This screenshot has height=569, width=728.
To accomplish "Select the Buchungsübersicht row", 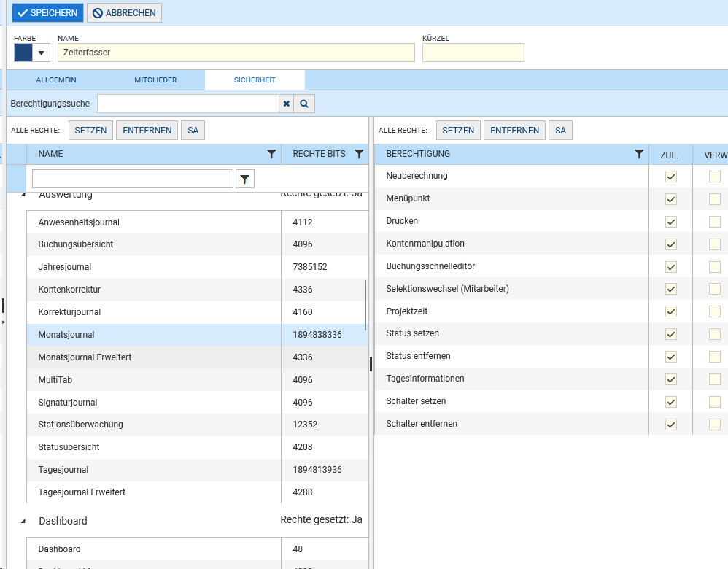I will (198, 244).
